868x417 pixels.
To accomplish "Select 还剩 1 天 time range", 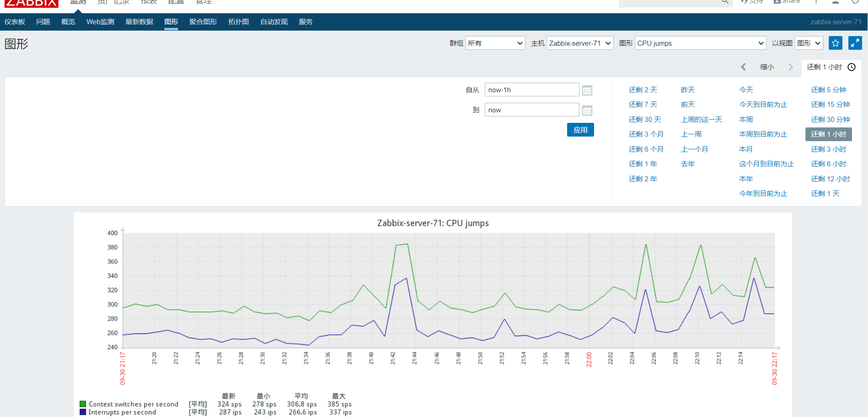I will (x=826, y=194).
